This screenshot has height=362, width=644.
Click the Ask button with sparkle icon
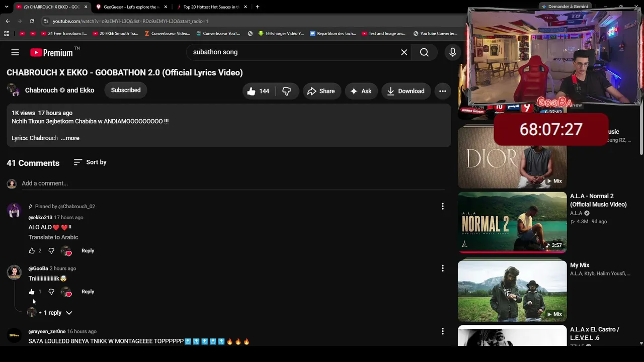pyautogui.click(x=361, y=91)
